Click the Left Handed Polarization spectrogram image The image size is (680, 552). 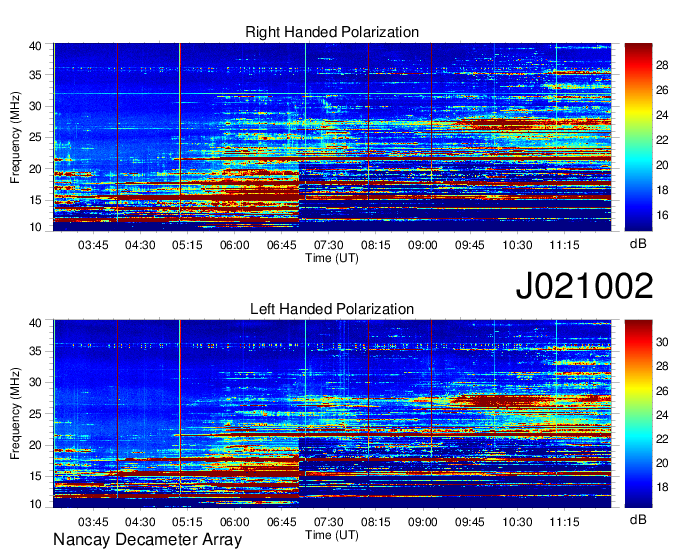click(332, 414)
